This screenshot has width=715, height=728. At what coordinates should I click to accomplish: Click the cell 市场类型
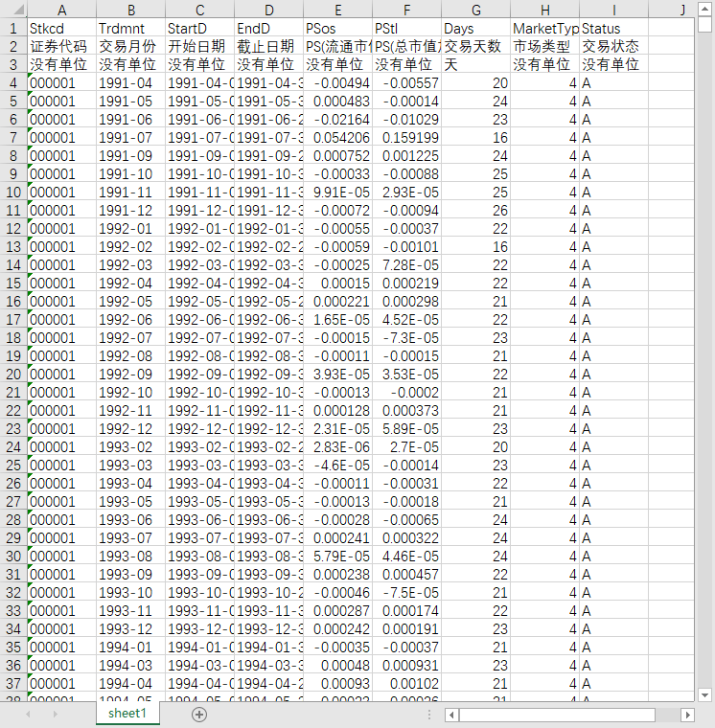[545, 46]
